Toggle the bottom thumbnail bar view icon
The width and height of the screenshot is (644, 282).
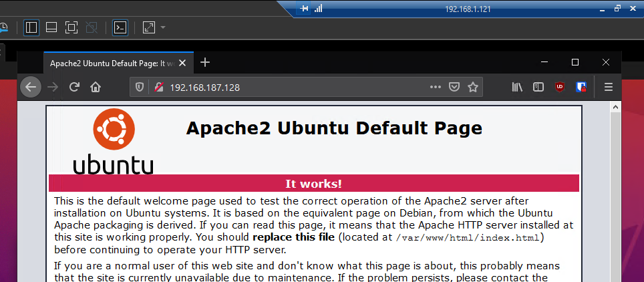tap(51, 27)
